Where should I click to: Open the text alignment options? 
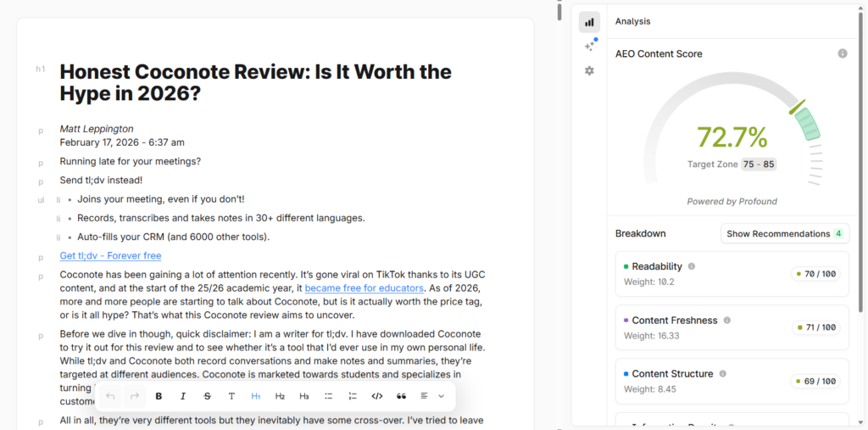[425, 396]
